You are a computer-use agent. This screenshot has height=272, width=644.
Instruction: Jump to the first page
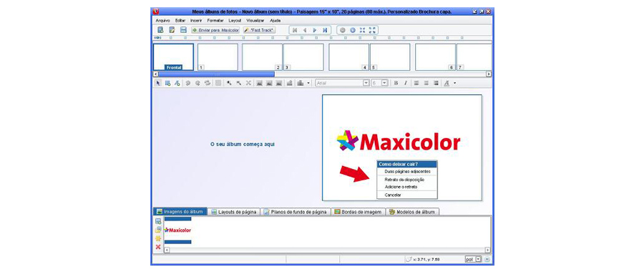click(295, 30)
